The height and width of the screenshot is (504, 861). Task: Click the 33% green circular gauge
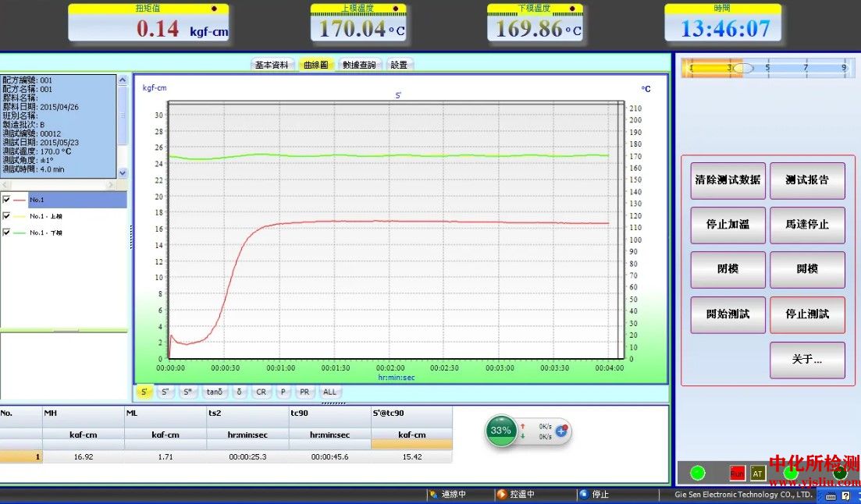click(x=500, y=431)
